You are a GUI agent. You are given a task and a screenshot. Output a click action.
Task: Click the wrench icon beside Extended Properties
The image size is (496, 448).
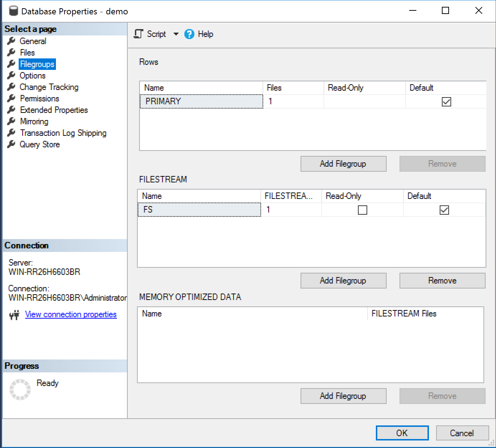tap(11, 110)
